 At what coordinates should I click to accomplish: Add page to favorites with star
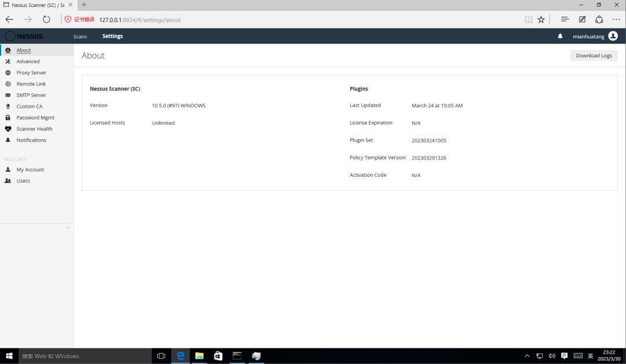(x=541, y=20)
